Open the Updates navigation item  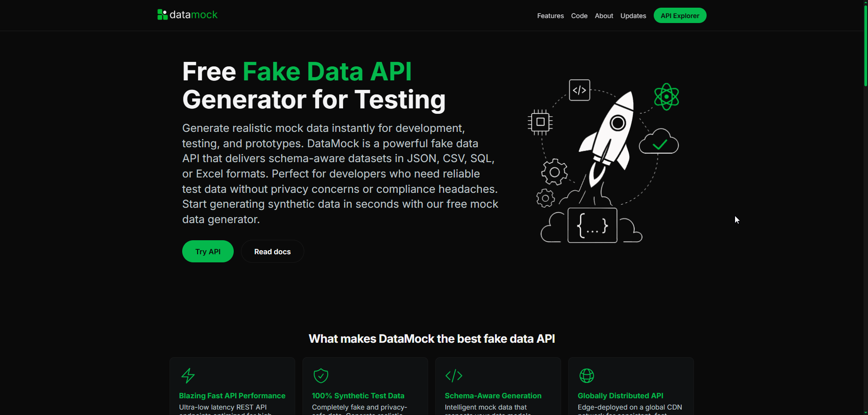(x=633, y=15)
